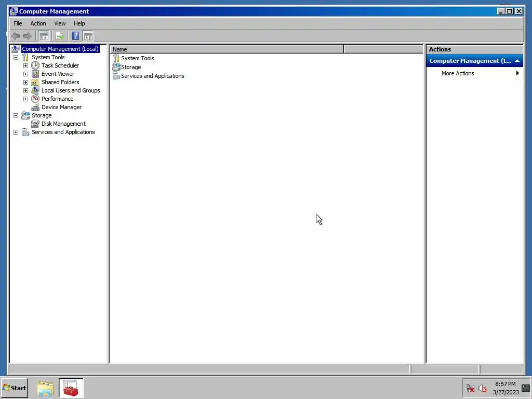Click the Name column header

pyautogui.click(x=227, y=49)
